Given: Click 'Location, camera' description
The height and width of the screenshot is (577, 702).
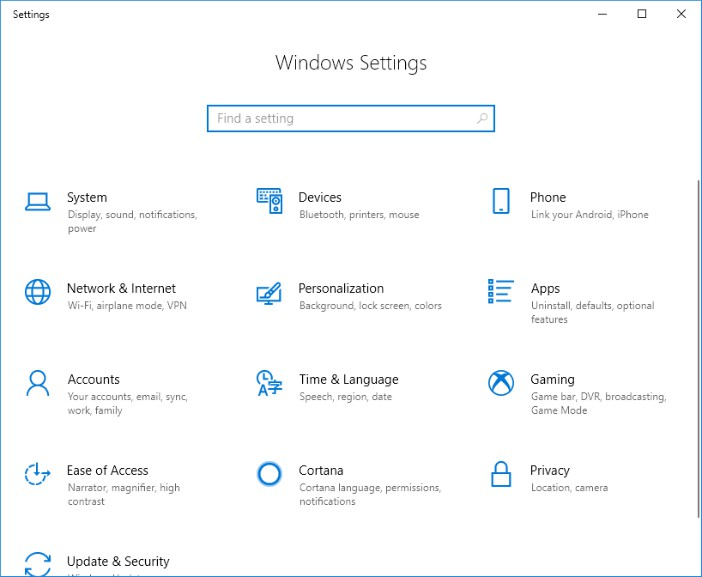Looking at the screenshot, I should click(x=569, y=487).
